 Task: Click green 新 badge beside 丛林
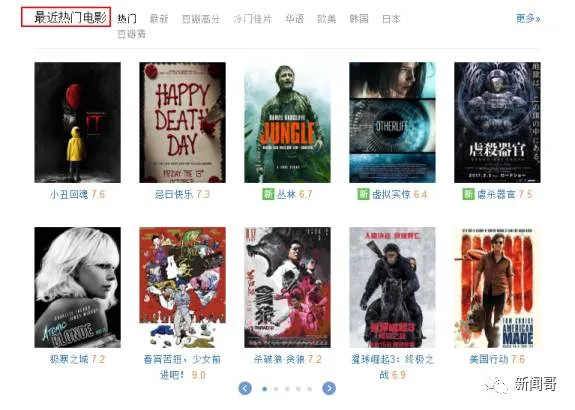268,194
